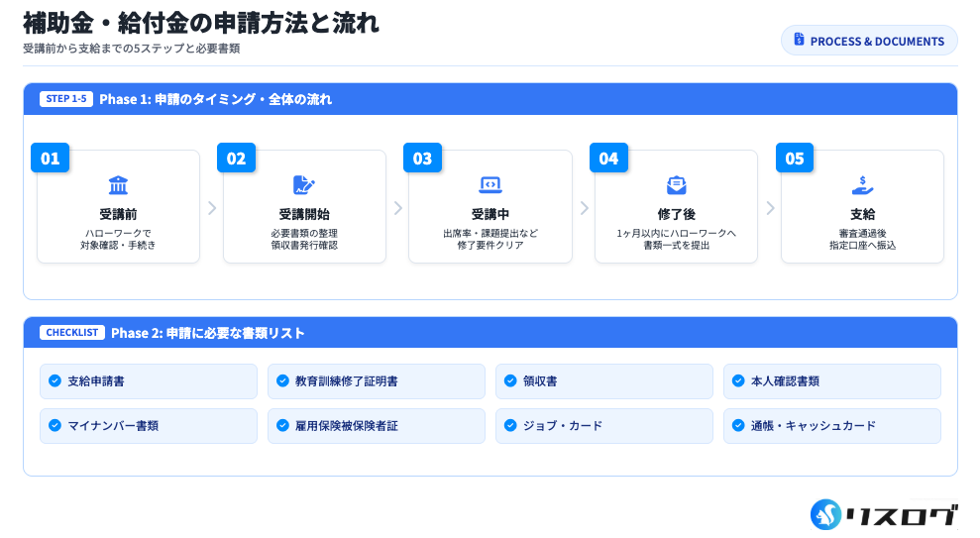Viewport: 980px width, 538px height.
Task: Click the blue 01 step number badge
Action: [51, 159]
